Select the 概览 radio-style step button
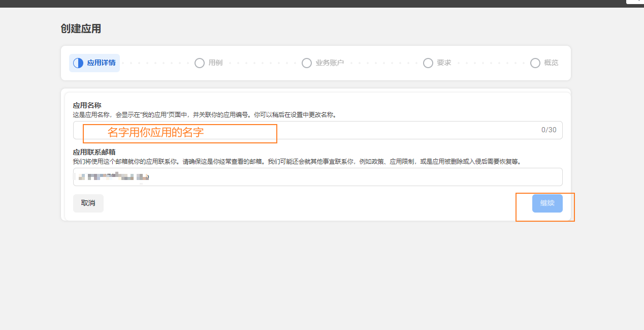The width and height of the screenshot is (644, 330). pos(535,63)
